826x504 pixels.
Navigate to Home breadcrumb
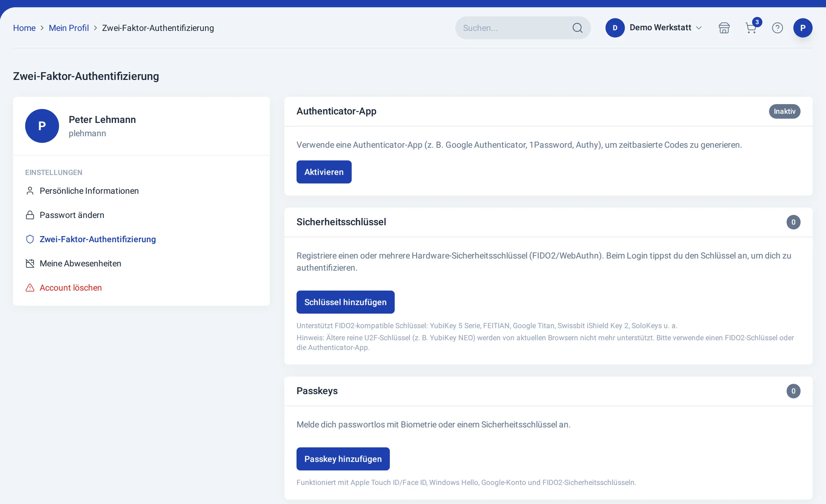pyautogui.click(x=24, y=28)
